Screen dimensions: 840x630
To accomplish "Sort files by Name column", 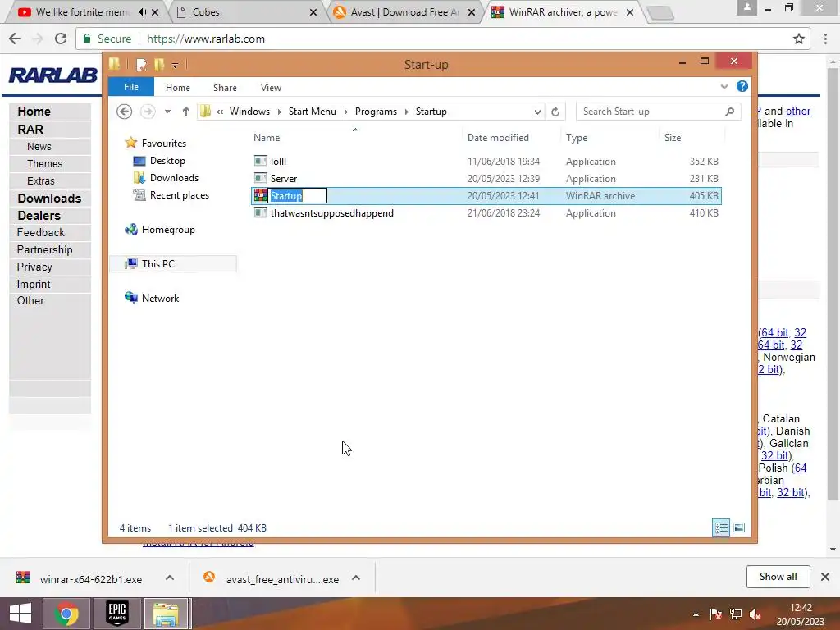I will [x=267, y=138].
